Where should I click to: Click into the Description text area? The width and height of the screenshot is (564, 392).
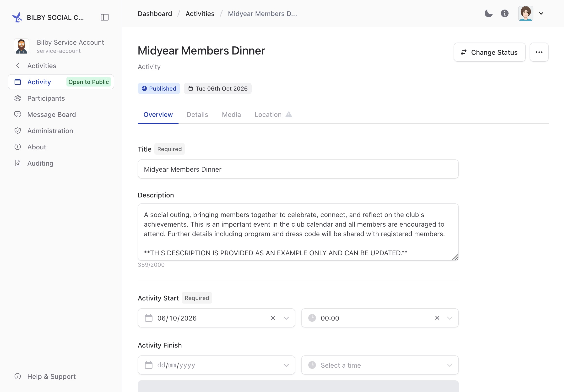(298, 232)
